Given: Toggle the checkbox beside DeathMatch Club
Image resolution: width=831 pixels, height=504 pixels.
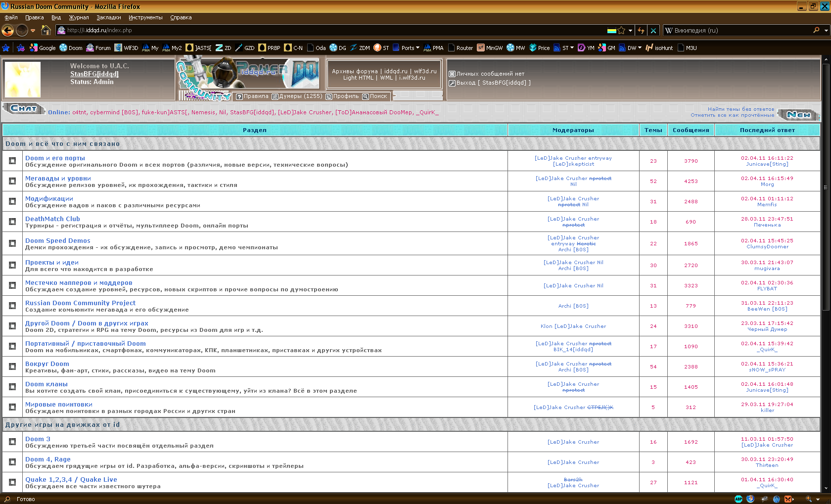Looking at the screenshot, I should tap(12, 222).
